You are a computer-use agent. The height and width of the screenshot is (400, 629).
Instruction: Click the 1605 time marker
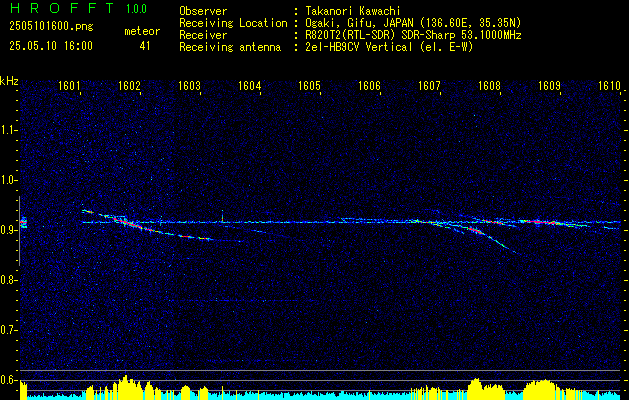click(310, 85)
